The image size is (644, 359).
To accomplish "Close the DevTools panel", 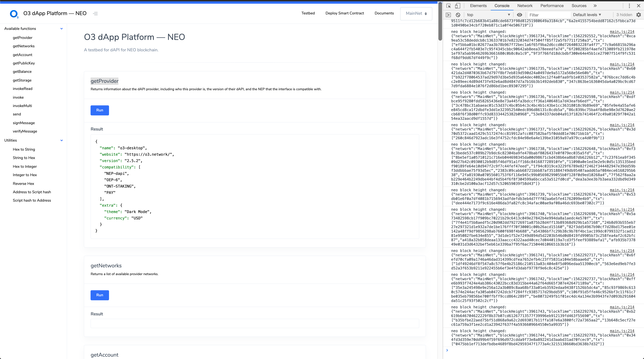I will (x=638, y=6).
